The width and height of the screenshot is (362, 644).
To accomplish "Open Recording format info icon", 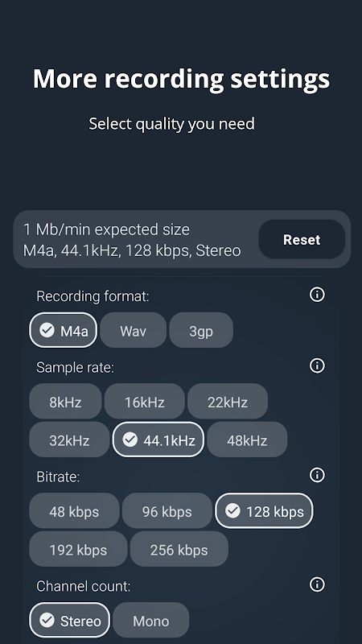I will pyautogui.click(x=317, y=295).
